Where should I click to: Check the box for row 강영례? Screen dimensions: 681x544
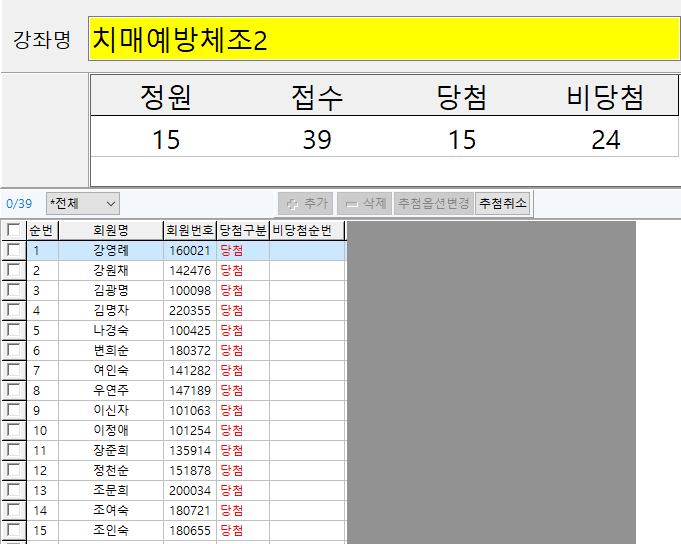click(x=13, y=250)
